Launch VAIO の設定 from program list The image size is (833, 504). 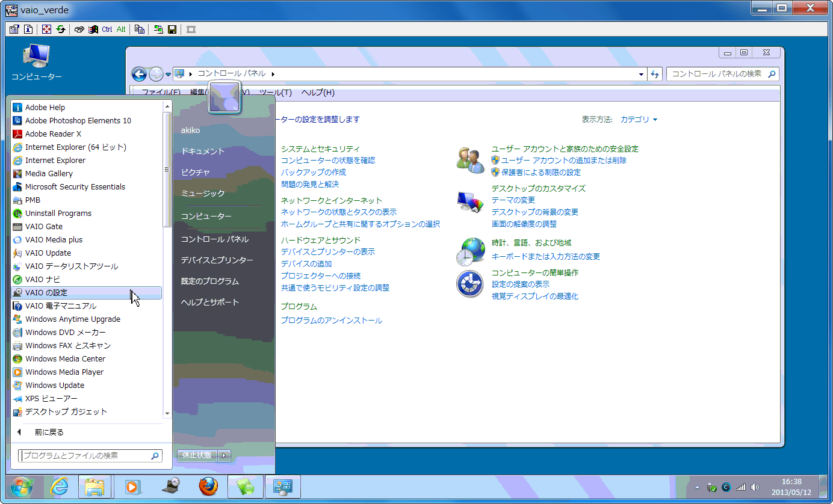[87, 293]
